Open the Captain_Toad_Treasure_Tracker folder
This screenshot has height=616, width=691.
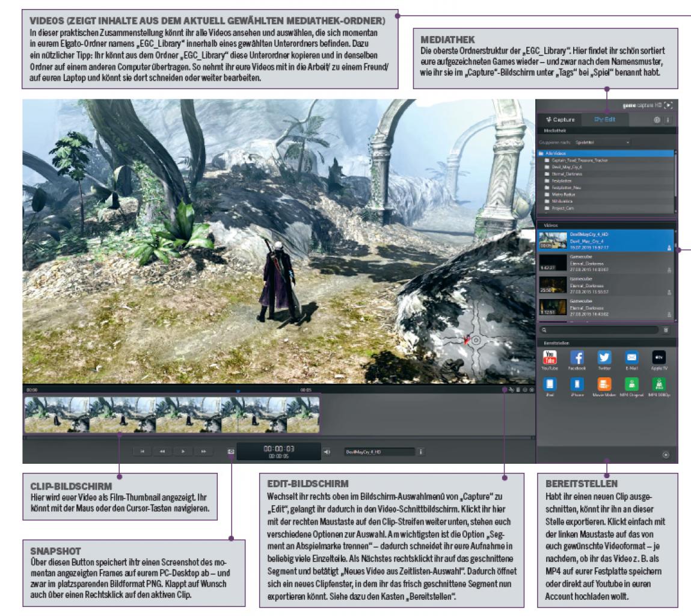click(606, 161)
